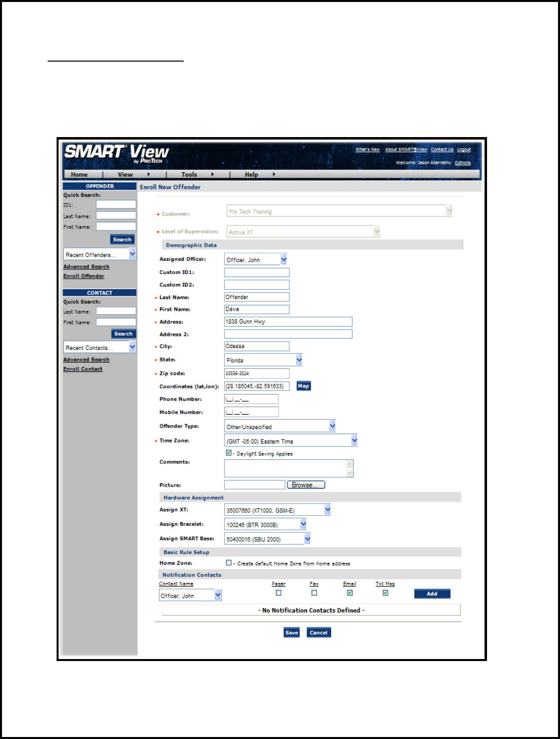Click the Offender Search button
560x739 pixels.
point(122,239)
